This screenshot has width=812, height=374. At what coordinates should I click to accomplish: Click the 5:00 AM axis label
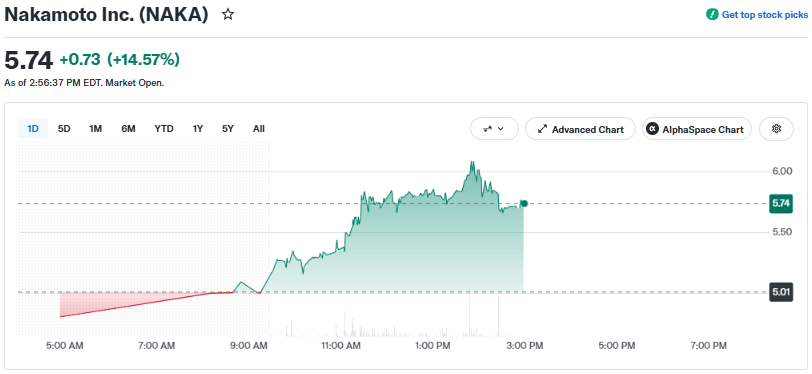pos(65,346)
